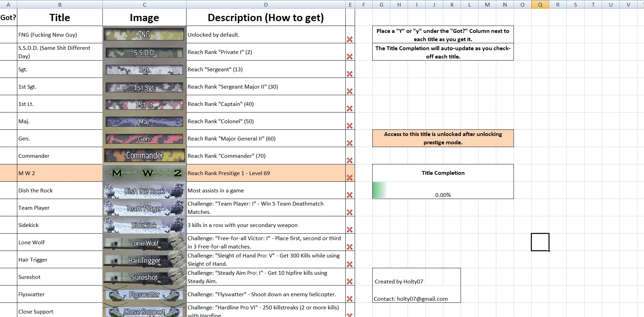Viewport: 644px width, 317px height.
Task: Click the 'Reach "Sergeant" (13)' description cell
Action: (x=266, y=69)
